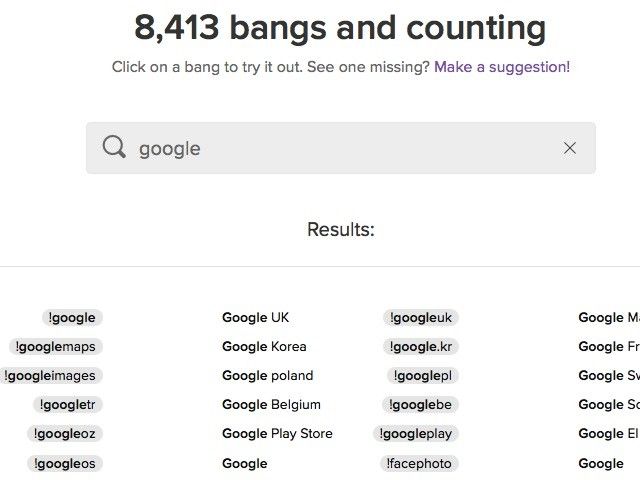The width and height of the screenshot is (640, 480).
Task: Try the !googleplay bang
Action: coord(416,433)
